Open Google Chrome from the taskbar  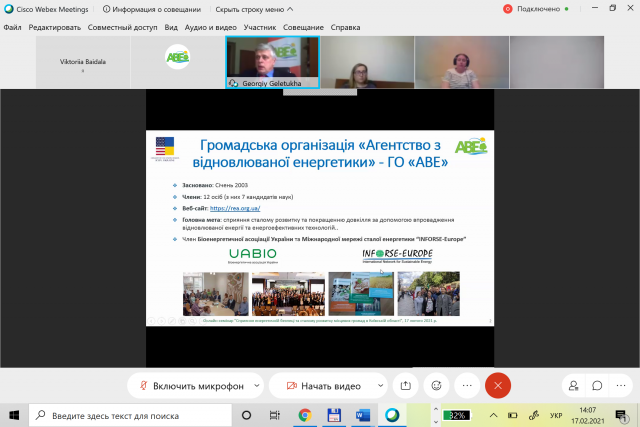(x=304, y=416)
